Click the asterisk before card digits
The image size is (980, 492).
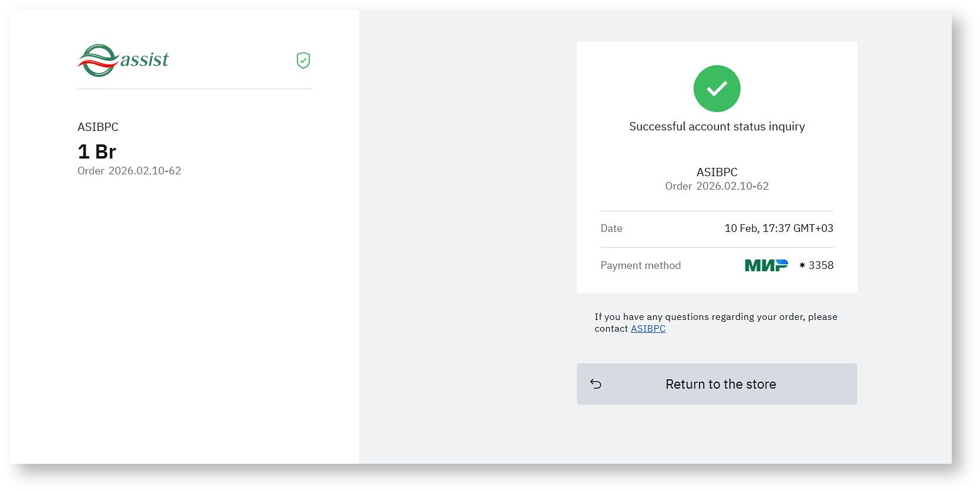[x=802, y=265]
